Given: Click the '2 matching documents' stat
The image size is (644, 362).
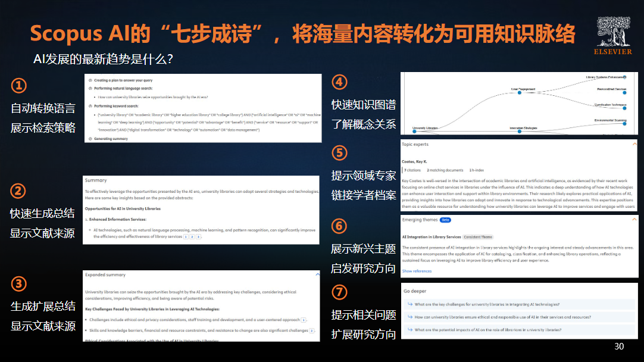Looking at the screenshot, I should (445, 170).
